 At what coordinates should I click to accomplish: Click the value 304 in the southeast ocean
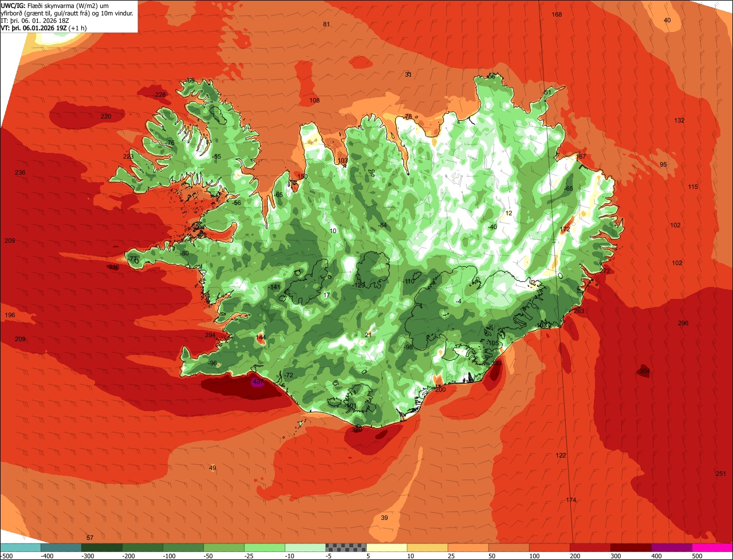[x=645, y=372]
